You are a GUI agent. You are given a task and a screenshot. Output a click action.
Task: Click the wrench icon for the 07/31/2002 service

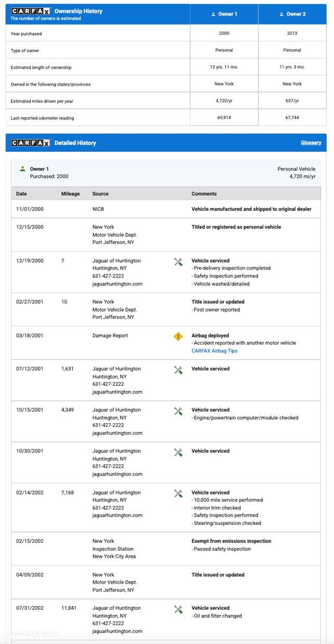(x=178, y=609)
